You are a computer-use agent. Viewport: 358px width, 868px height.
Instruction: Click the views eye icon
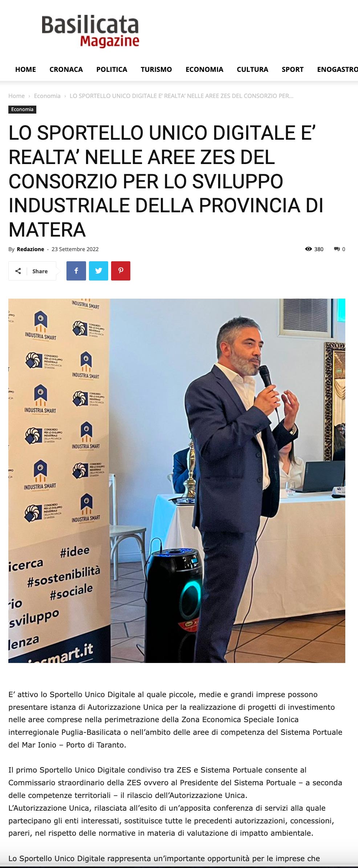309,249
